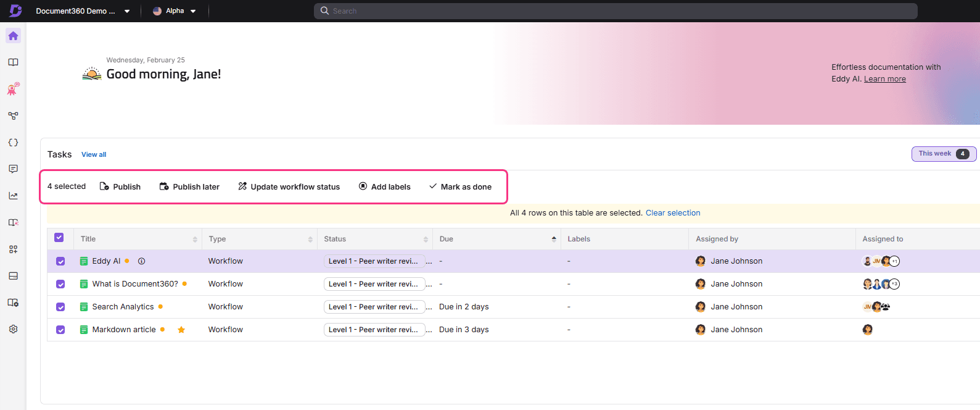This screenshot has width=980, height=410.
Task: Open the Home icon in sidebar
Action: tap(13, 36)
